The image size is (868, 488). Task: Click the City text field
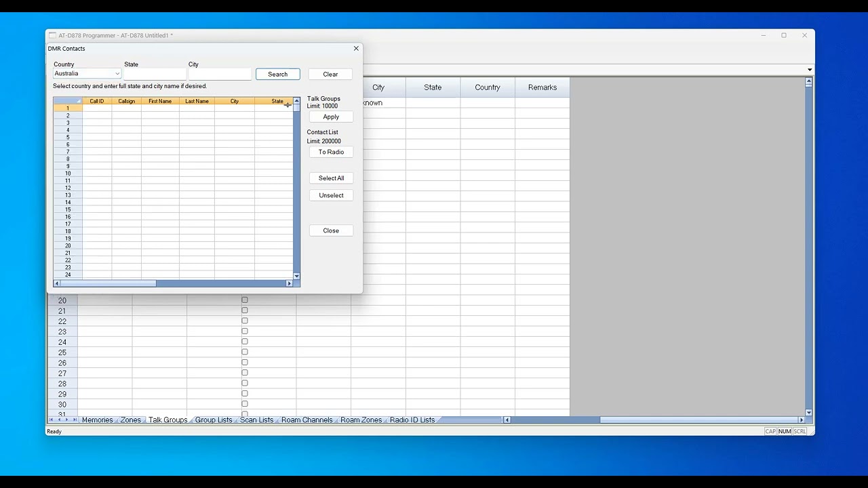[220, 74]
